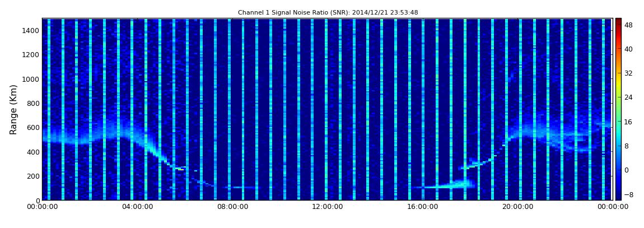
Task: Click the 12:00:00 time axis label
Action: tap(328, 207)
